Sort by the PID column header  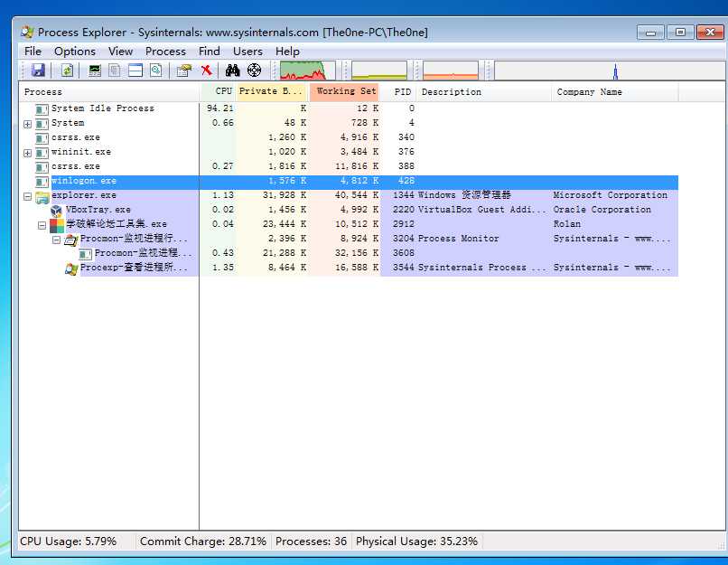399,91
